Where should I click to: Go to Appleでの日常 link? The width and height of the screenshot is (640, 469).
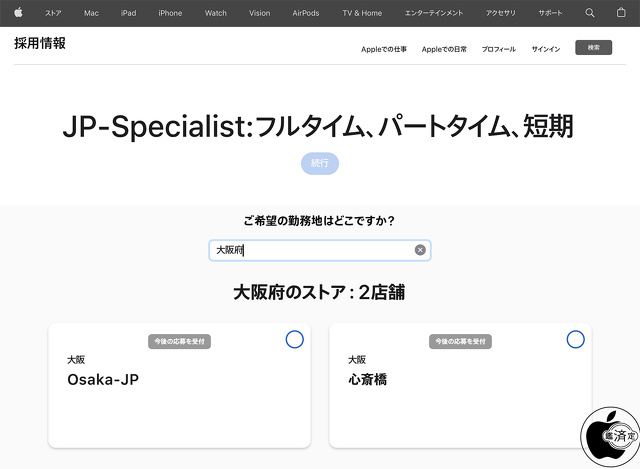click(444, 49)
